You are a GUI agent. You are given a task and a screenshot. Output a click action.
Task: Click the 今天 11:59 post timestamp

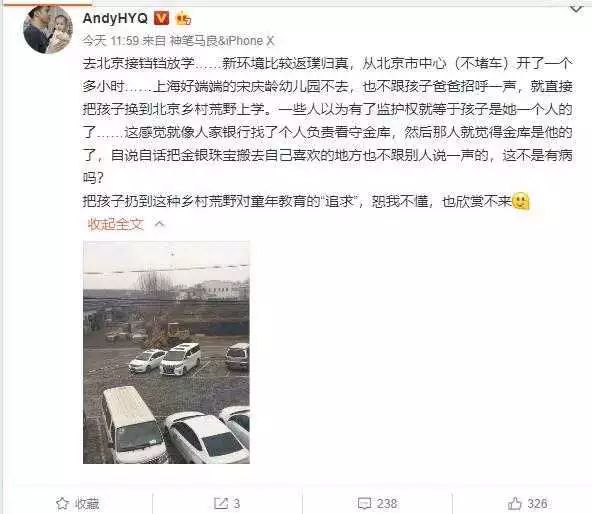click(x=111, y=40)
